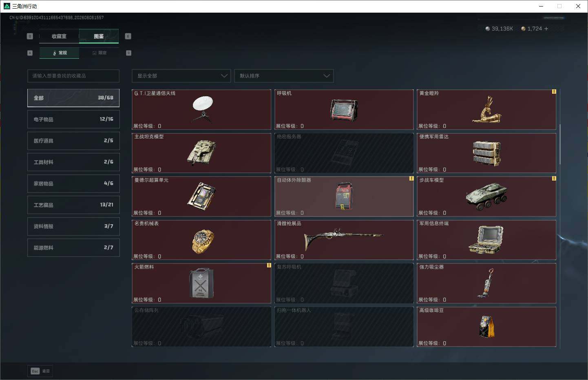This screenshot has height=380, width=588.
Task: Click the item list vertical scrollbar
Action: tap(560, 144)
